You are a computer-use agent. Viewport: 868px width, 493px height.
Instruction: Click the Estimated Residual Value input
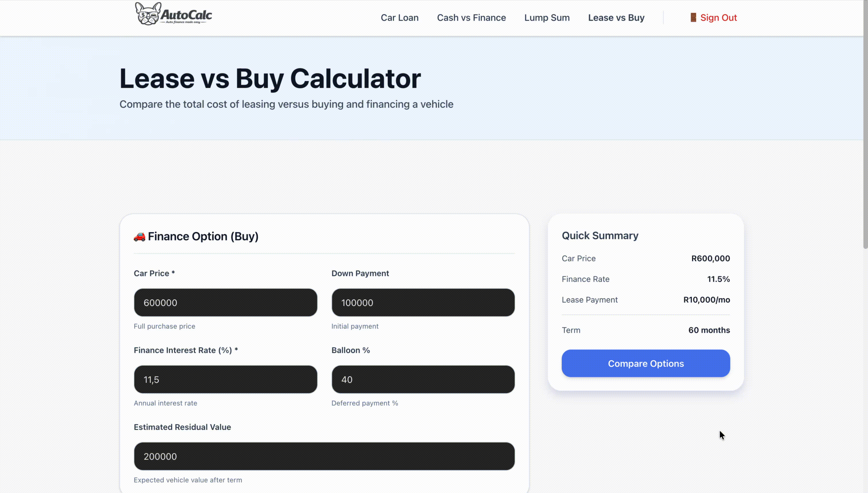pyautogui.click(x=324, y=456)
